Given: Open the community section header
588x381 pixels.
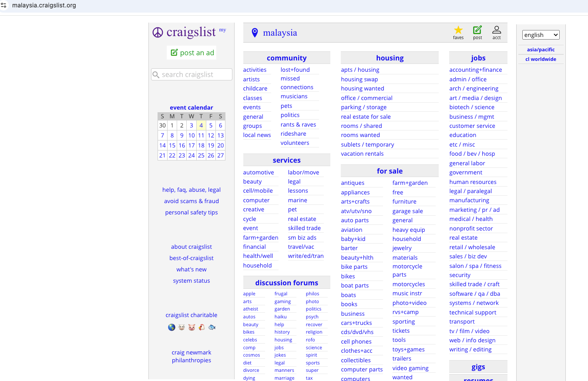Looking at the screenshot, I should (x=287, y=58).
